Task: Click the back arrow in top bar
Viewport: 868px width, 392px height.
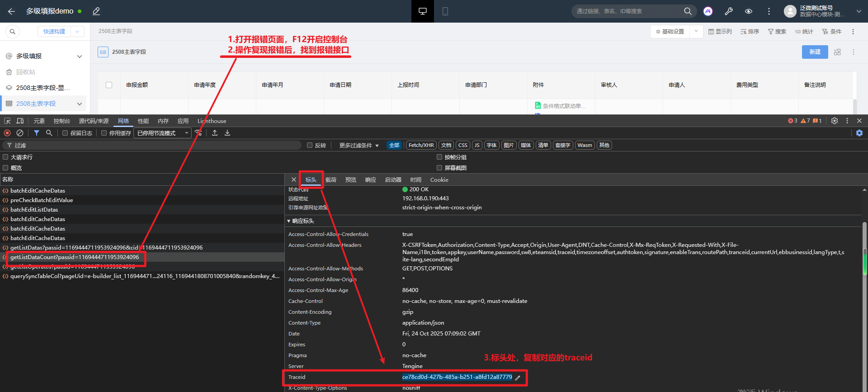Action: pyautogui.click(x=11, y=11)
